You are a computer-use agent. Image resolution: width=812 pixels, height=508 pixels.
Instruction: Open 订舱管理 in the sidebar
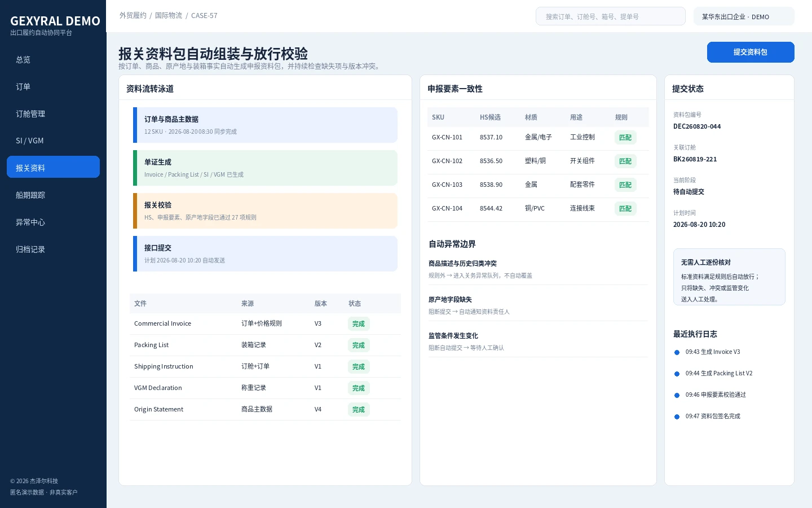53,113
